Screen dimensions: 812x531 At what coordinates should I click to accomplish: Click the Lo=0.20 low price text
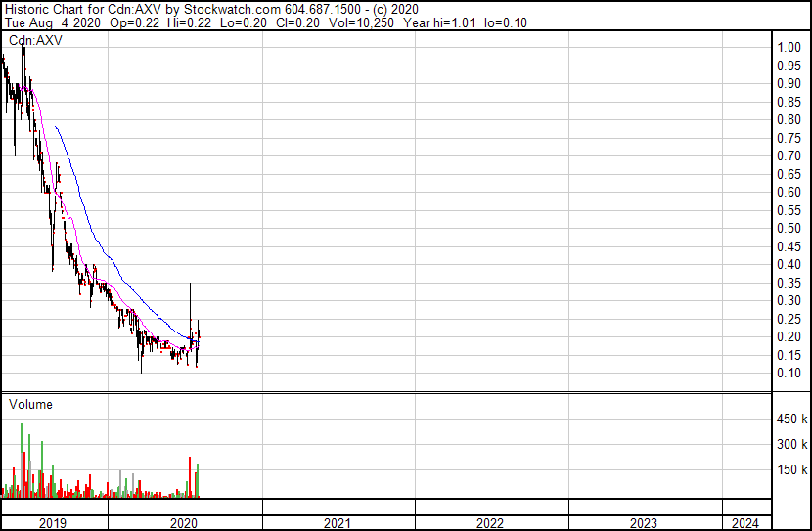coord(244,22)
